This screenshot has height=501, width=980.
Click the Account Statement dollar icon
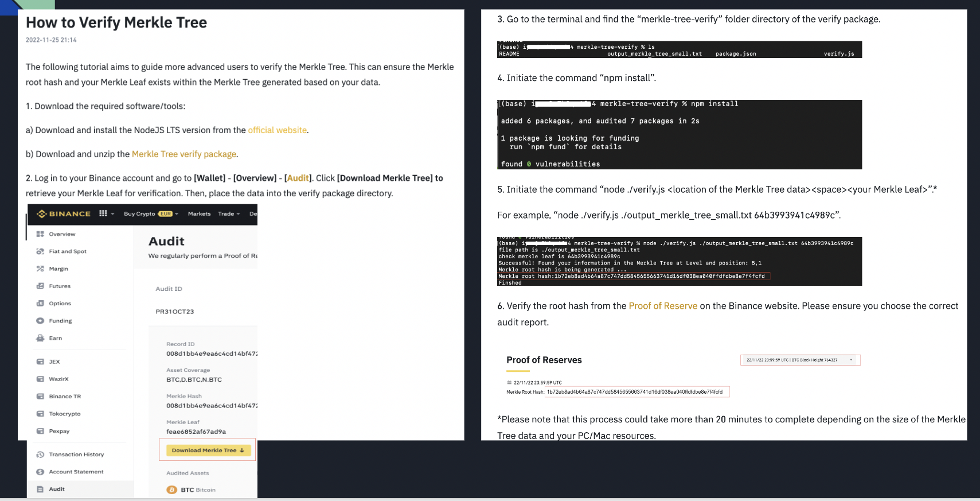[40, 472]
